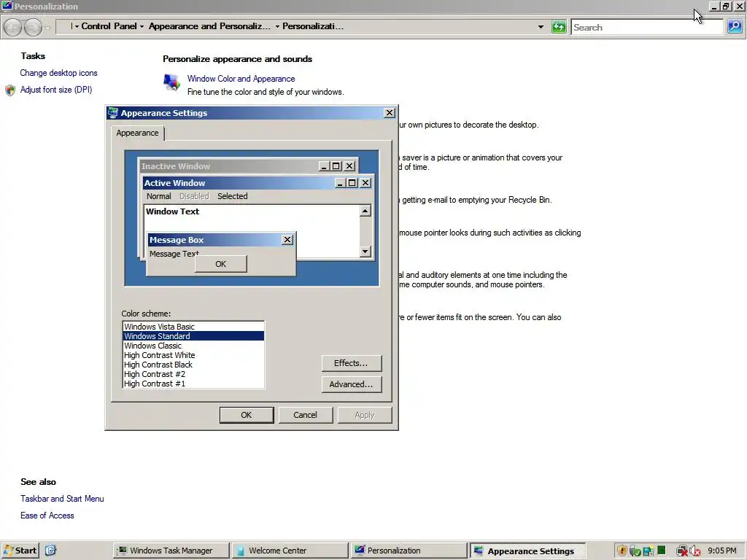Click the green Refresh button in address bar
This screenshot has width=747, height=560.
[558, 27]
